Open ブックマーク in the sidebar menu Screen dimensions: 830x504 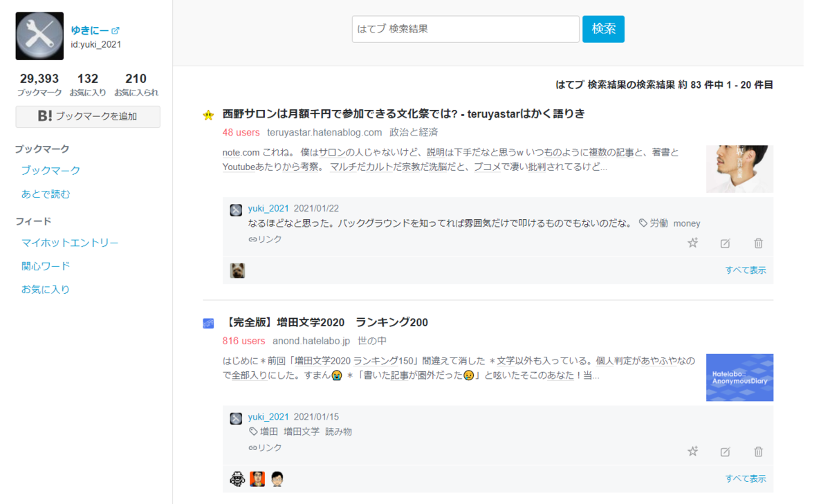(x=50, y=171)
